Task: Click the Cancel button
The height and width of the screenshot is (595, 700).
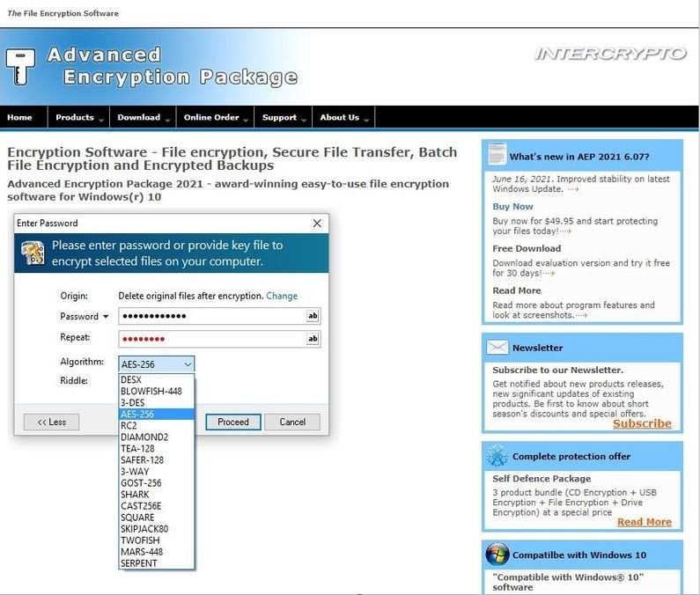Action: tap(292, 422)
